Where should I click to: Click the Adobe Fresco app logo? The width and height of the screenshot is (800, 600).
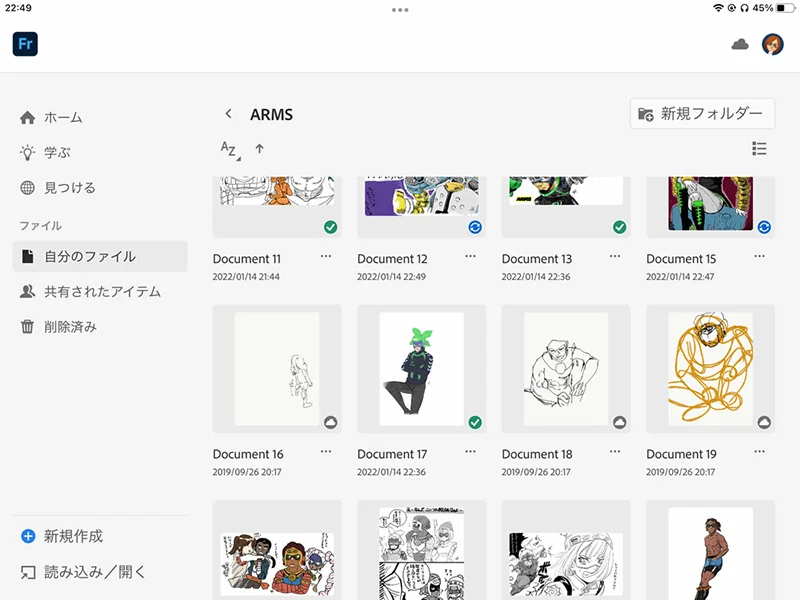coord(25,44)
